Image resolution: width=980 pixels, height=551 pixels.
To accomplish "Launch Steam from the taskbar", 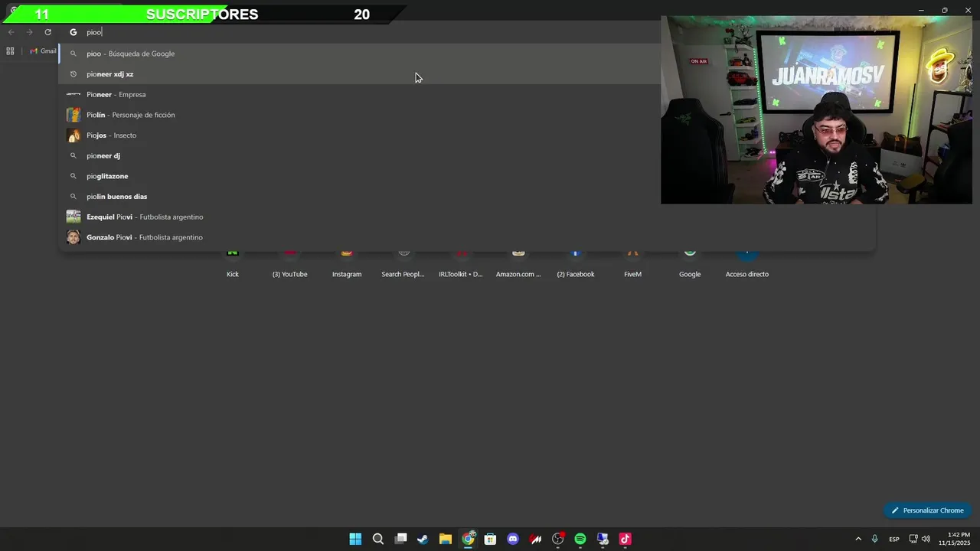I will click(x=423, y=539).
